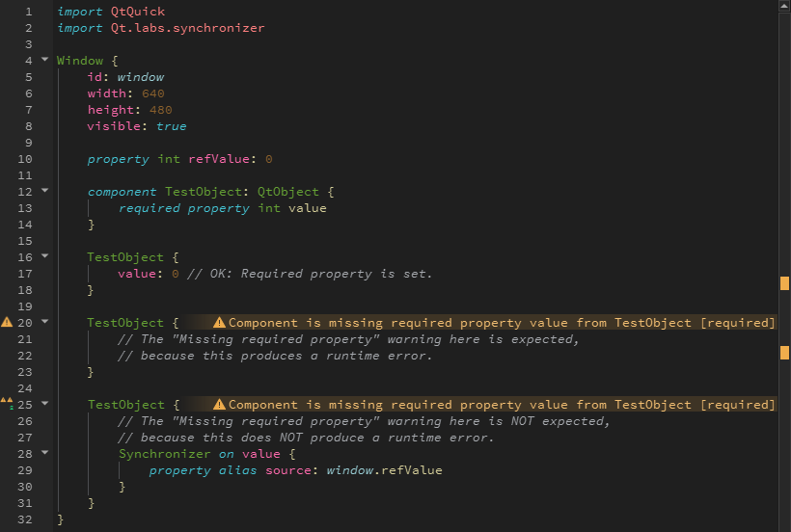791x532 pixels.
Task: Fold the TestObject block at line 20
Action: point(44,322)
